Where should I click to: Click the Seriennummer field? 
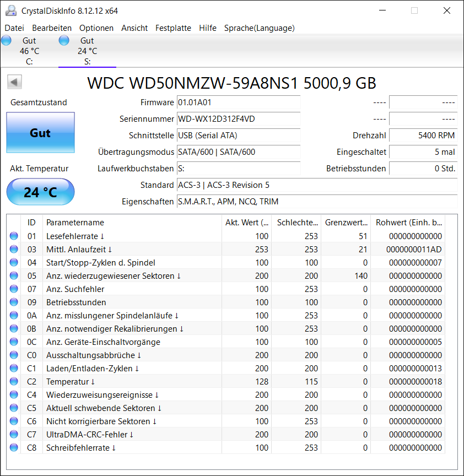click(x=238, y=119)
